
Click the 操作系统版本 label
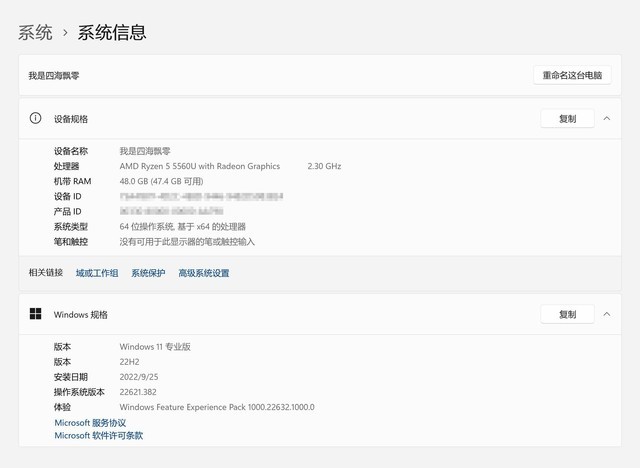(x=79, y=392)
